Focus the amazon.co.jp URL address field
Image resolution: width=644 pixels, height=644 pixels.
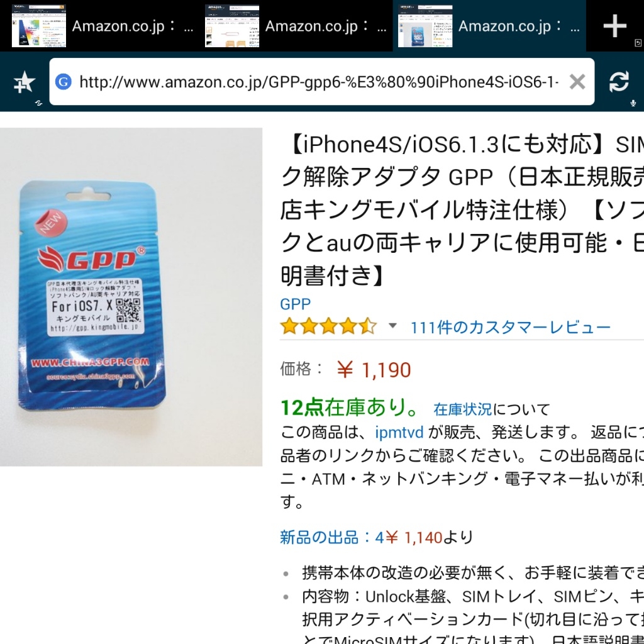click(319, 82)
